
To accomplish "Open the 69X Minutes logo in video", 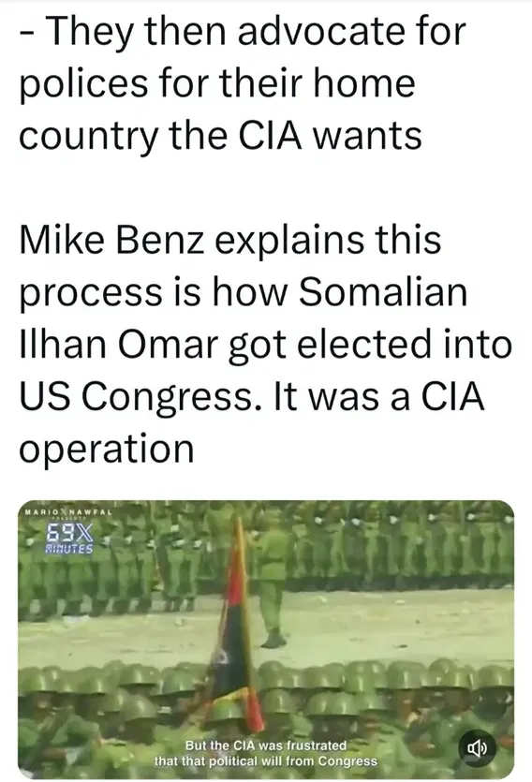I will click(69, 539).
